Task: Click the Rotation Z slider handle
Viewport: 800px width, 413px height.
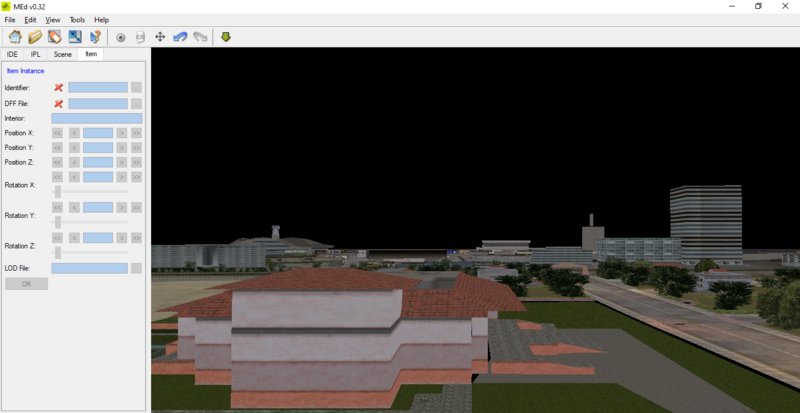Action: point(58,253)
